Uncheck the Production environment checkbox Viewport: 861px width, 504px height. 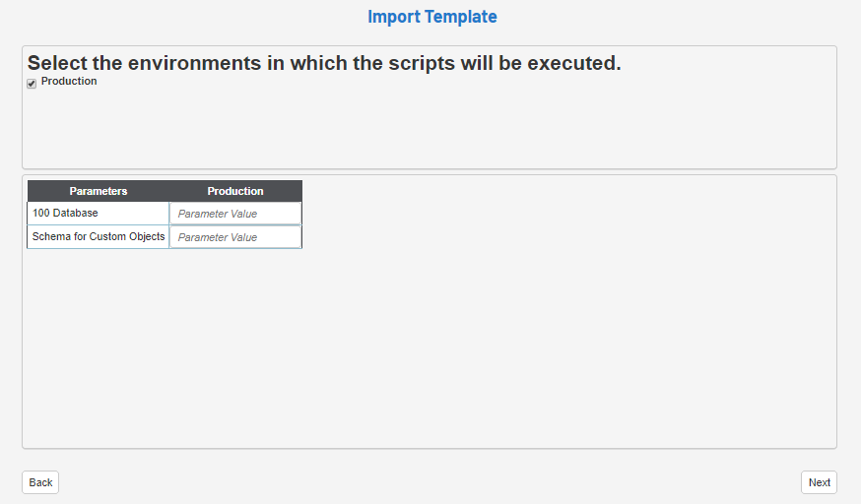(32, 84)
